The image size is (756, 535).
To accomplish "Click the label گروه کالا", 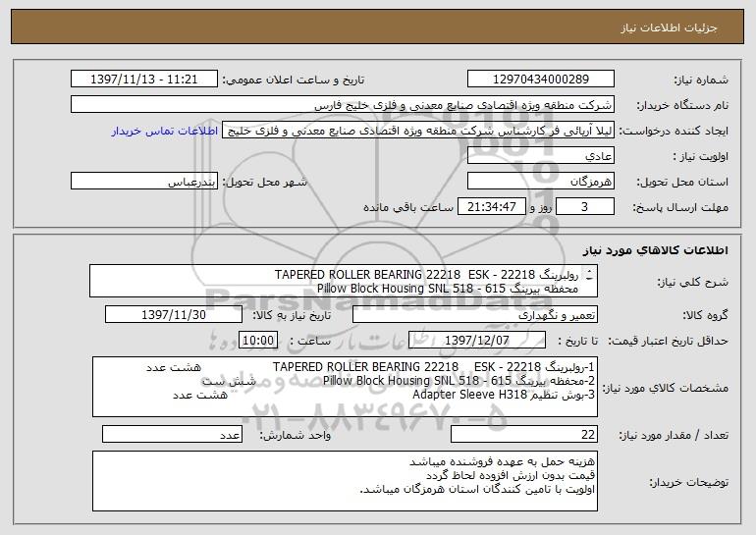I will (x=705, y=316).
